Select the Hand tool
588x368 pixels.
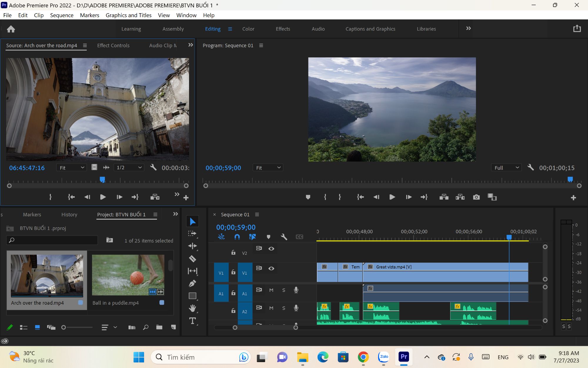tap(192, 308)
